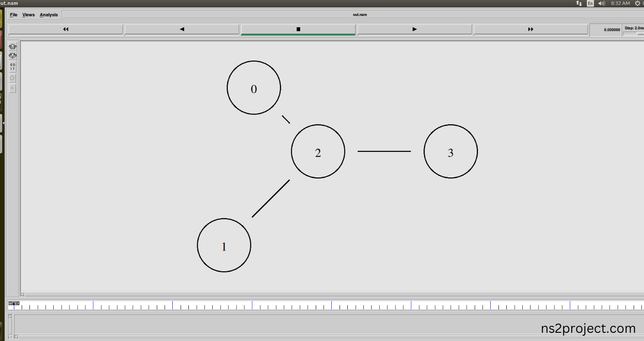Click the play backward button
644x341 pixels.
(182, 29)
